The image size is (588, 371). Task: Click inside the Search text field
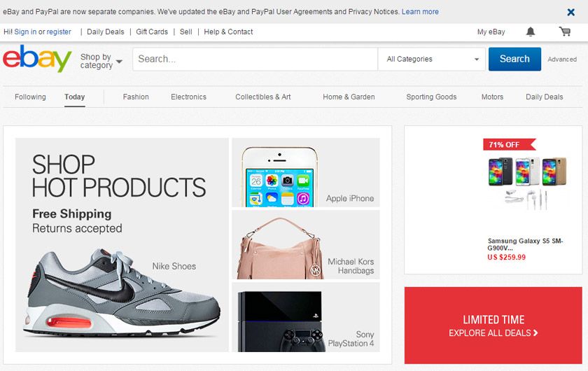pos(255,59)
